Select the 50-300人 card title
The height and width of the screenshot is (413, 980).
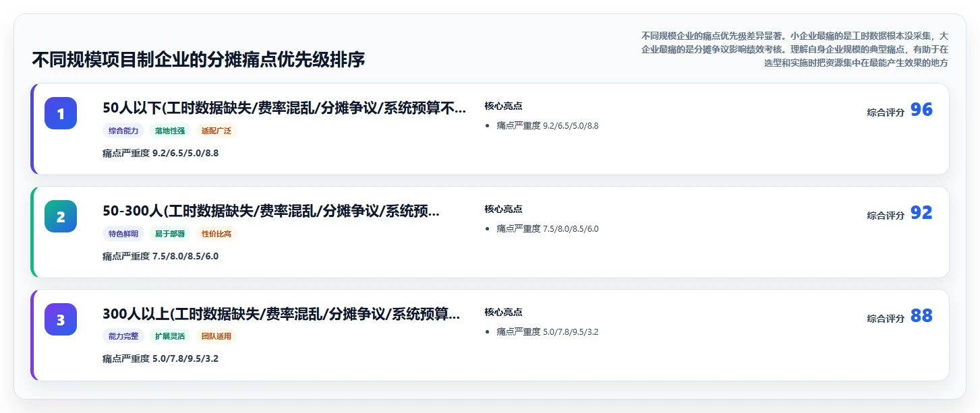click(271, 211)
